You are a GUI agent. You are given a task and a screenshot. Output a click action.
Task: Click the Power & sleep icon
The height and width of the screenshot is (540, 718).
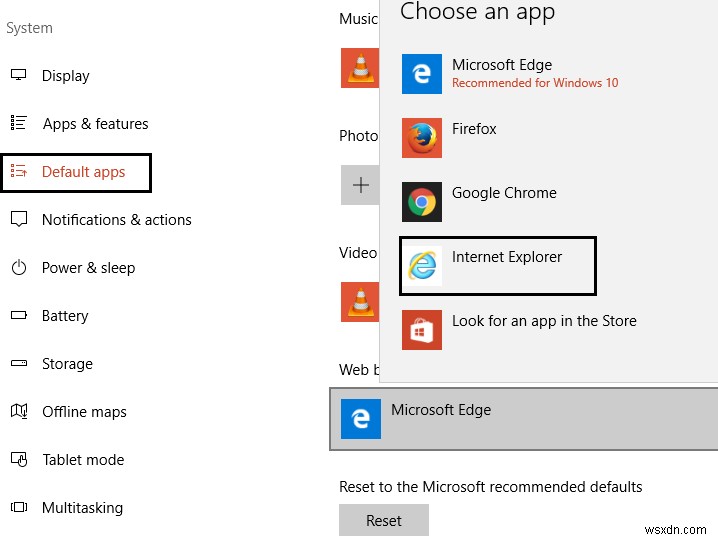(x=18, y=268)
